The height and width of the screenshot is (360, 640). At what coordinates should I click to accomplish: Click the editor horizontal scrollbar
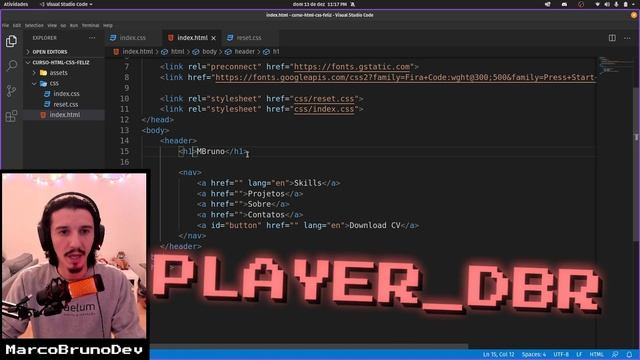point(309,346)
